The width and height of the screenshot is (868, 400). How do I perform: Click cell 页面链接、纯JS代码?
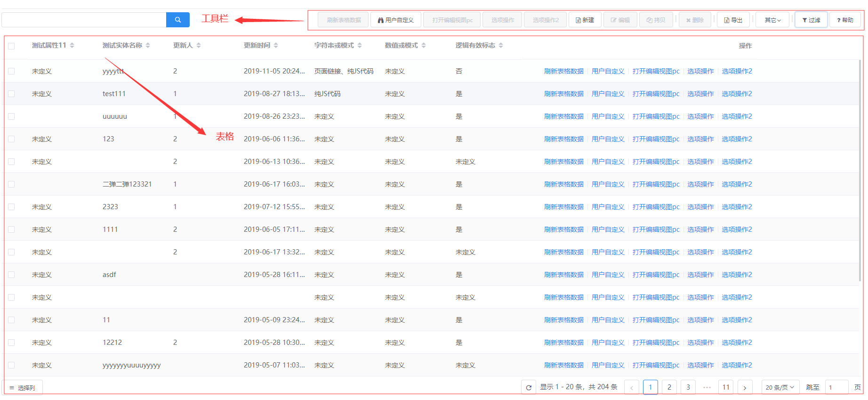(344, 71)
